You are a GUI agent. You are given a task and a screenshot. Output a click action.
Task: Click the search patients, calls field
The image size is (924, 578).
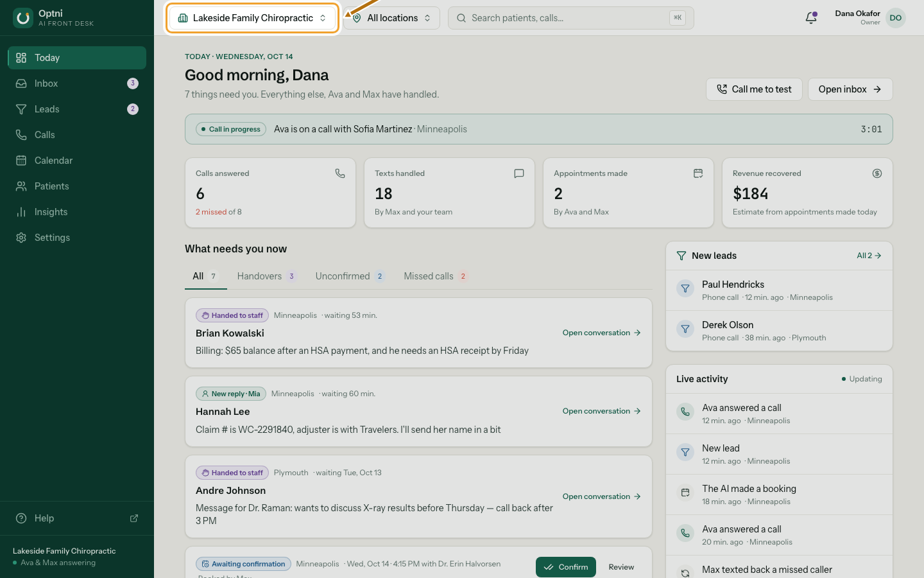pyautogui.click(x=571, y=18)
